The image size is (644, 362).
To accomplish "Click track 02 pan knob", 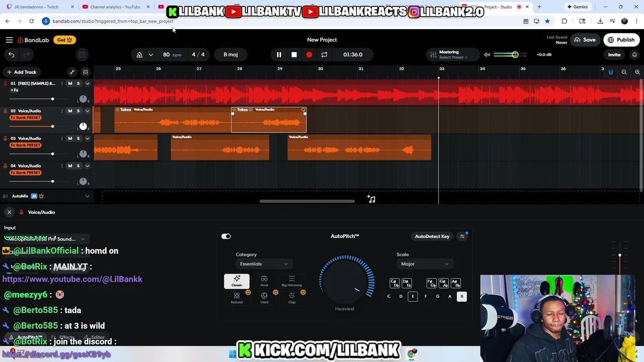I will [x=83, y=126].
